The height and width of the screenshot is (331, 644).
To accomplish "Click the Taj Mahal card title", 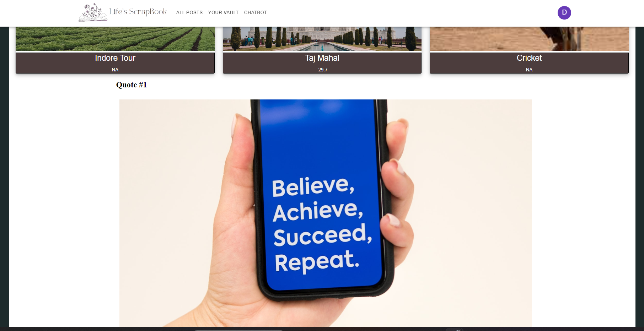I will [x=322, y=58].
